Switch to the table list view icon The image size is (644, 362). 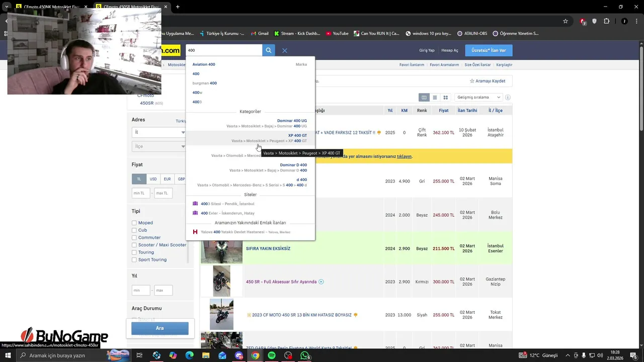[424, 97]
